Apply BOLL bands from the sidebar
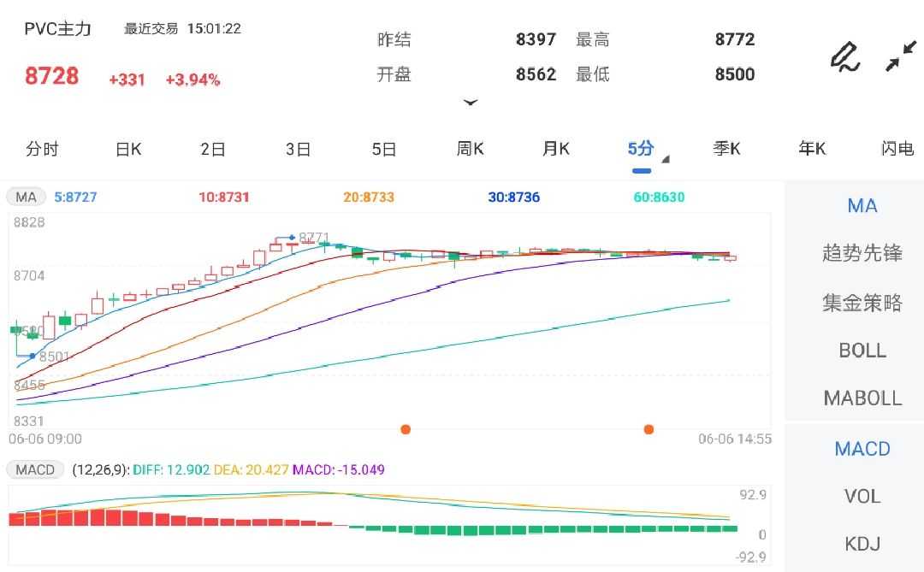Screen dimensions: 924x572 (x=862, y=351)
